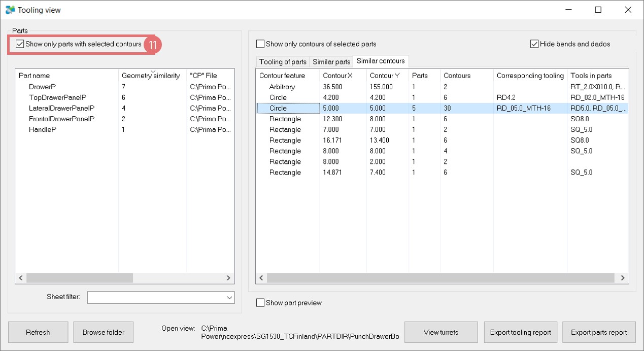The height and width of the screenshot is (351, 644).
Task: Enable Show only contours of selected parts
Action: point(260,44)
